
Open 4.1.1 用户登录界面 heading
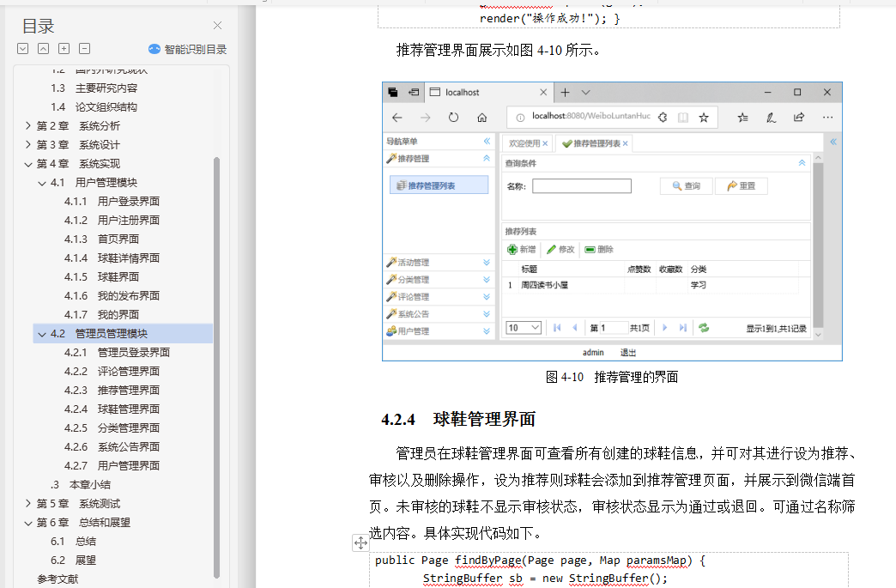[x=112, y=201]
